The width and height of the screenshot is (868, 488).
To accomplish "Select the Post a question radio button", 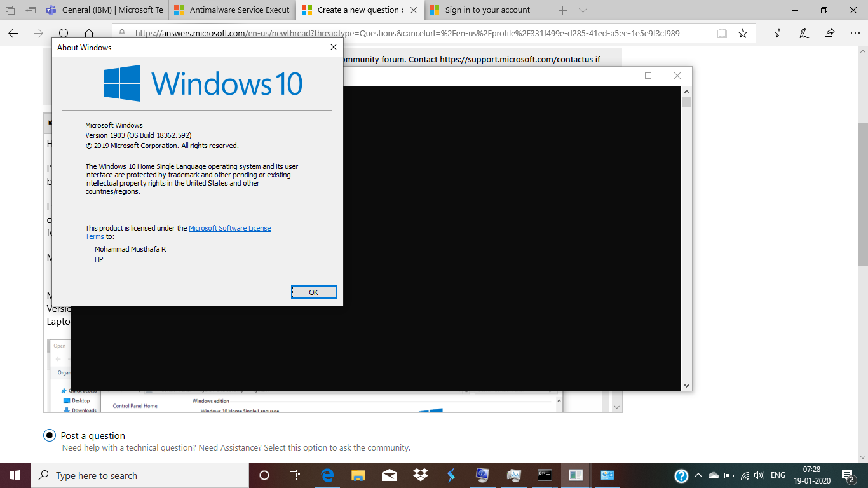I will (x=50, y=435).
